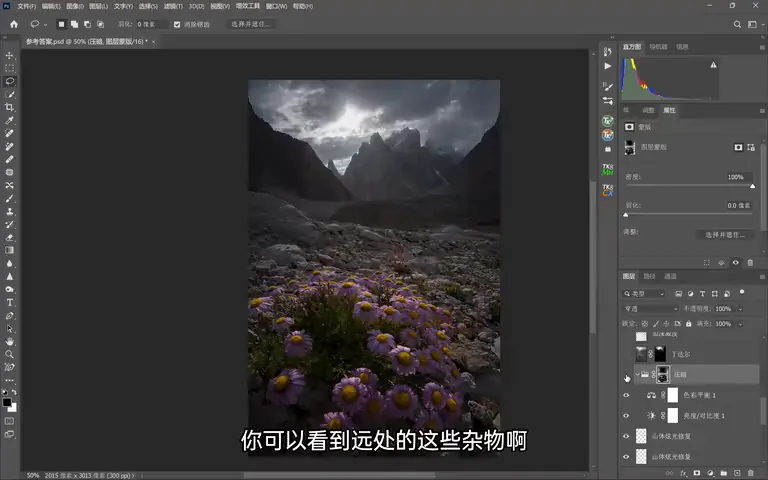Viewport: 768px width, 480px height.
Task: Open the Home screen icon
Action: 14,24
